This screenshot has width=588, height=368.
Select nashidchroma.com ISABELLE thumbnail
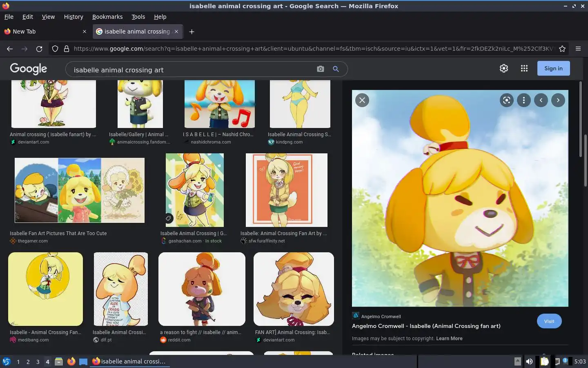point(220,104)
